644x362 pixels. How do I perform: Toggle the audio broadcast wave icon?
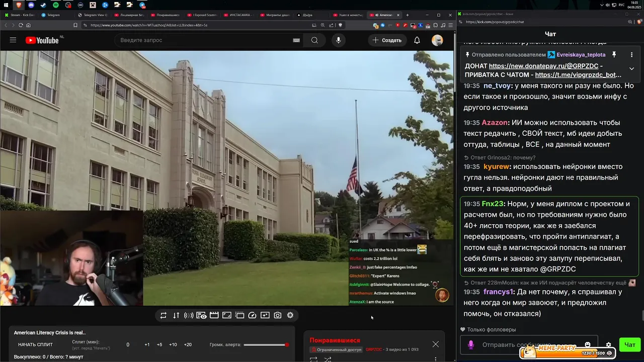tap(189, 315)
